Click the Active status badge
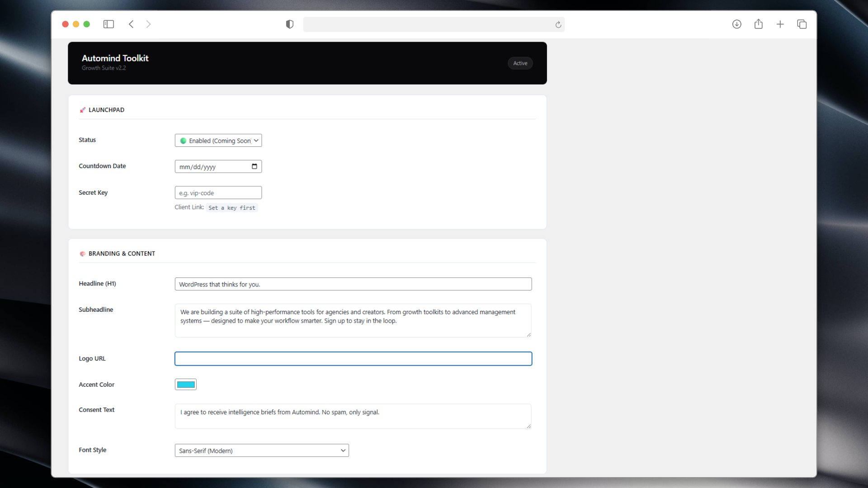This screenshot has height=488, width=868. point(520,63)
